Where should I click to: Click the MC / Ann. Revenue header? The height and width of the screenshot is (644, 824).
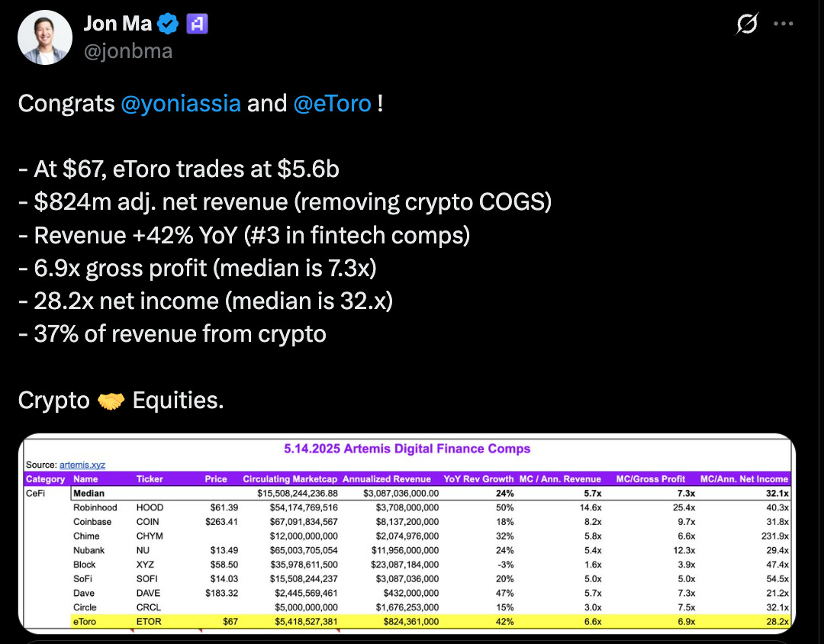pyautogui.click(x=560, y=479)
